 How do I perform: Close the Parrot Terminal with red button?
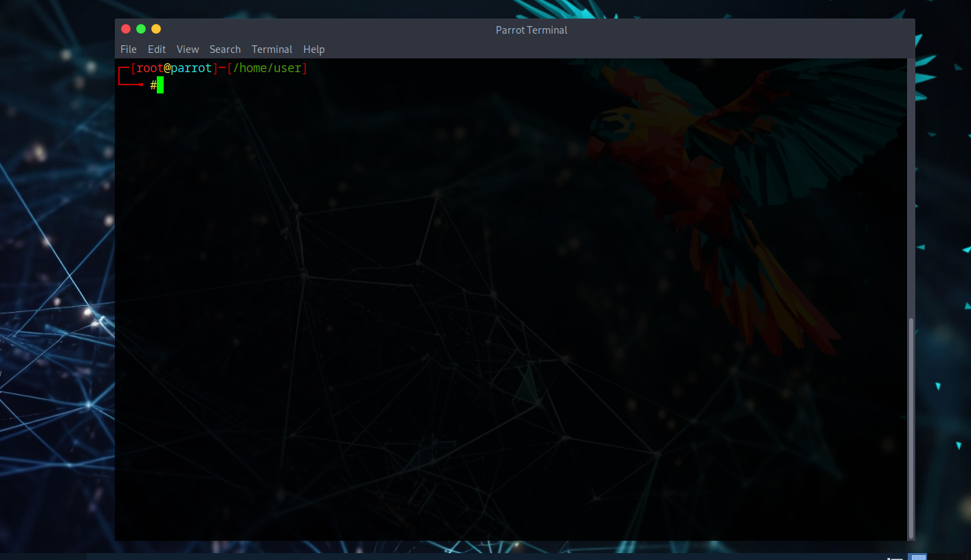pyautogui.click(x=125, y=29)
